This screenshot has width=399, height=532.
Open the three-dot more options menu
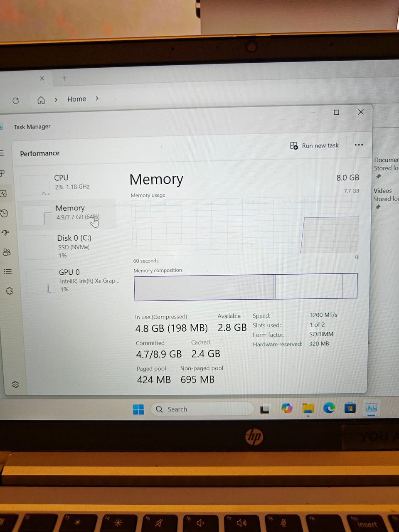[359, 145]
